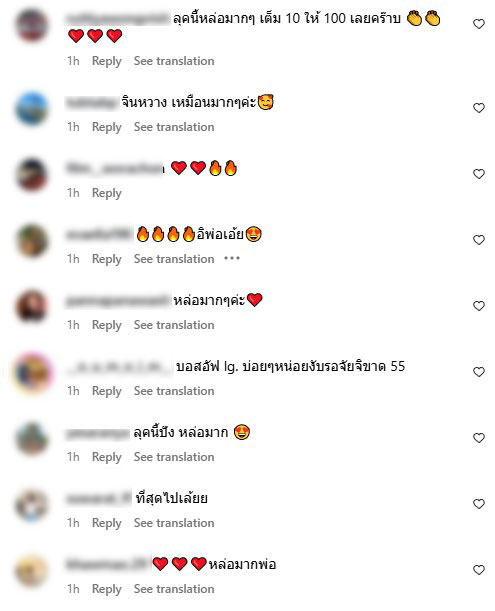This screenshot has width=495, height=611.
Task: See translation of บอสอัฟ Ig. comment
Action: [174, 391]
